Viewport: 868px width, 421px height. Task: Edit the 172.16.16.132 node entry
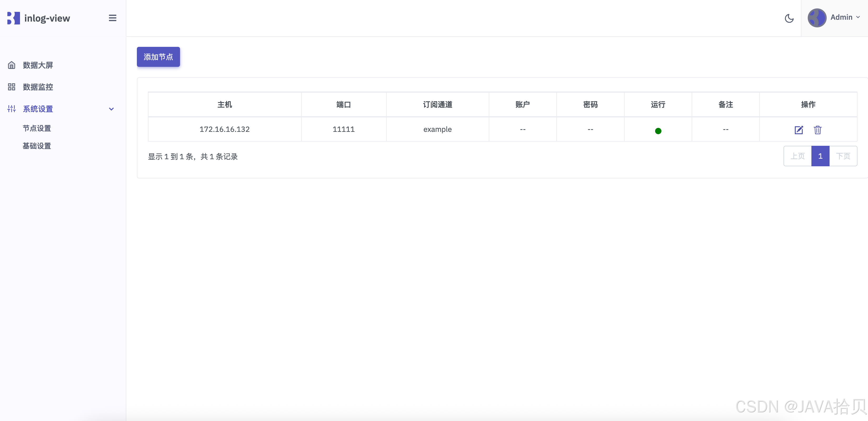click(x=799, y=130)
